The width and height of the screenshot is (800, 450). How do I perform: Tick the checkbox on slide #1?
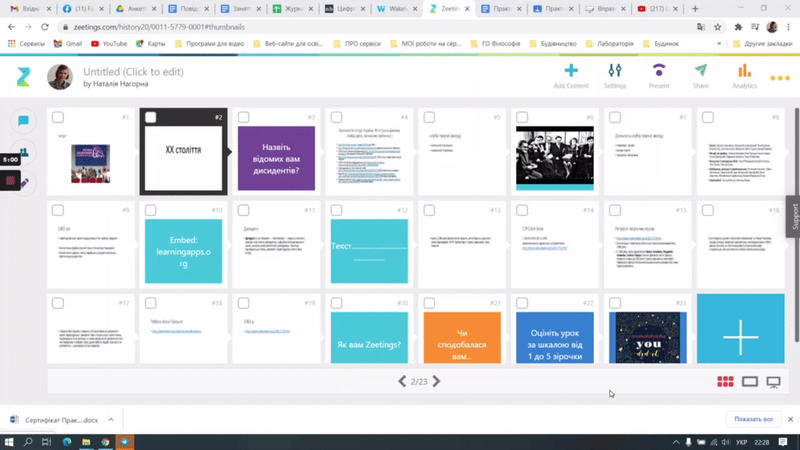(x=58, y=118)
